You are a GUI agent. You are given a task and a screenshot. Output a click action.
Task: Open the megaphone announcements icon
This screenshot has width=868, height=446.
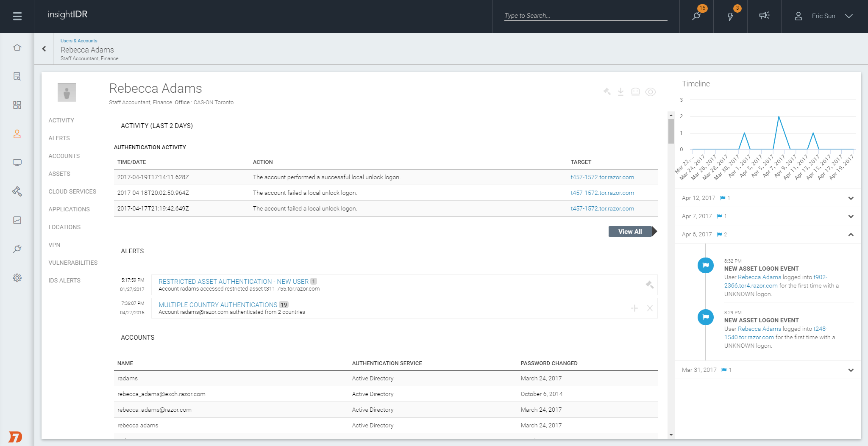coord(764,16)
